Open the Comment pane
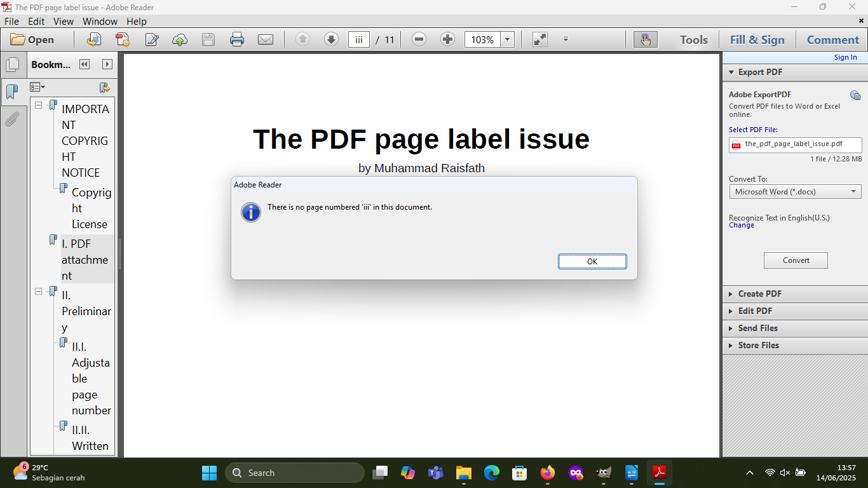This screenshot has height=488, width=868. point(833,39)
